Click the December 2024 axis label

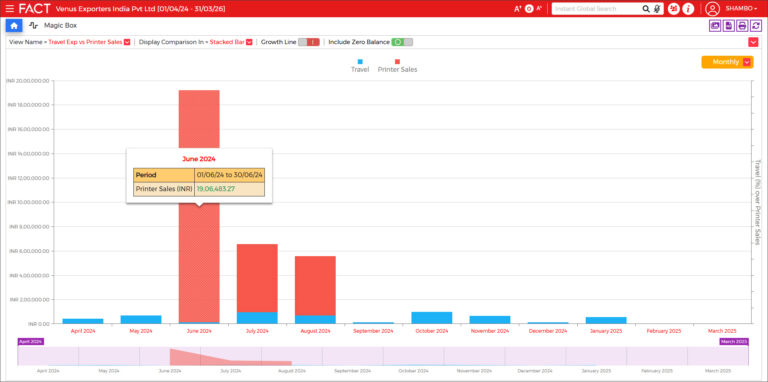(x=548, y=331)
